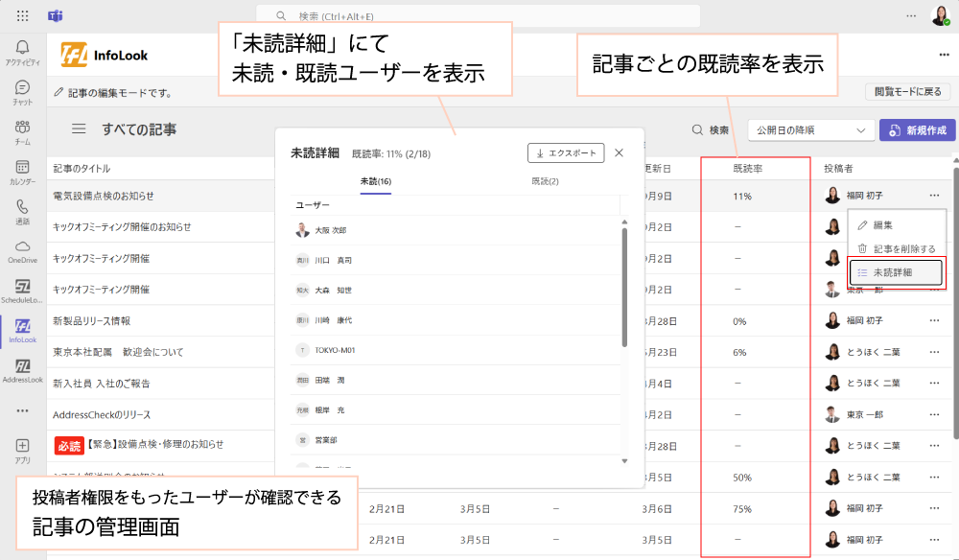Open ScheduleLook app in sidebar
Viewport: 959px width, 560px height.
point(22,292)
